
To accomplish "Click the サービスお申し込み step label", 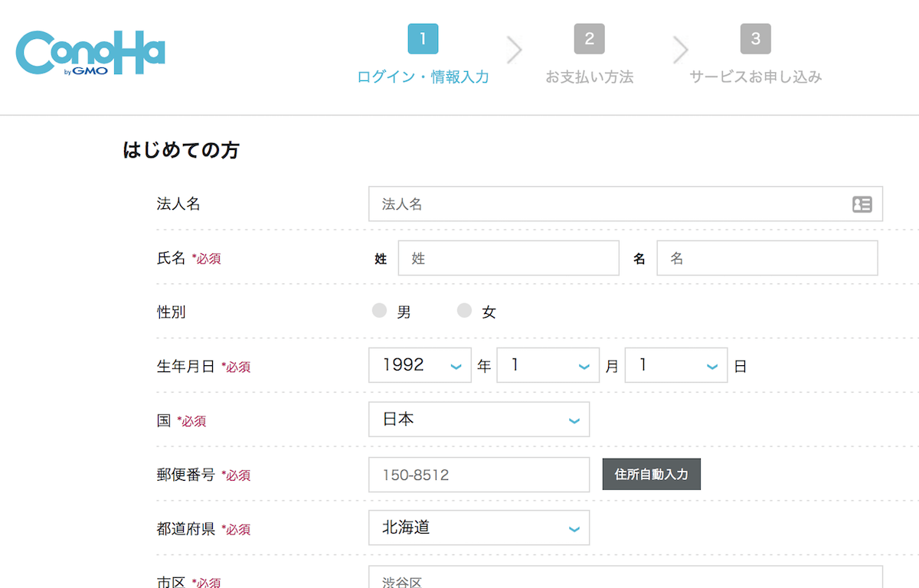I will point(755,77).
